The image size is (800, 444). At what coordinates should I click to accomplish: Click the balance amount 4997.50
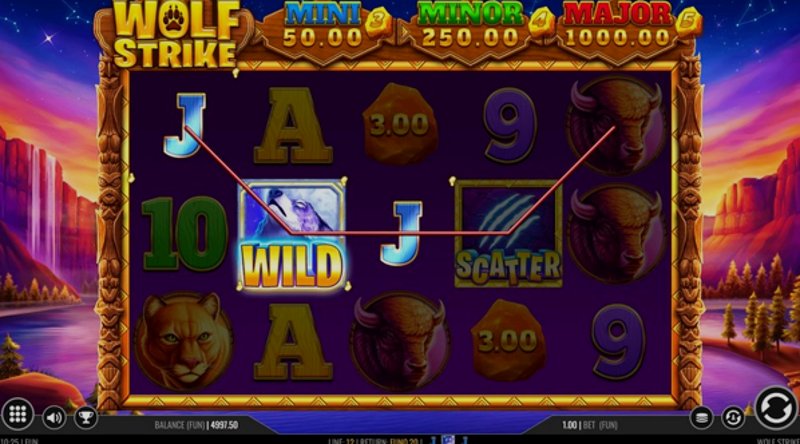tap(222, 425)
